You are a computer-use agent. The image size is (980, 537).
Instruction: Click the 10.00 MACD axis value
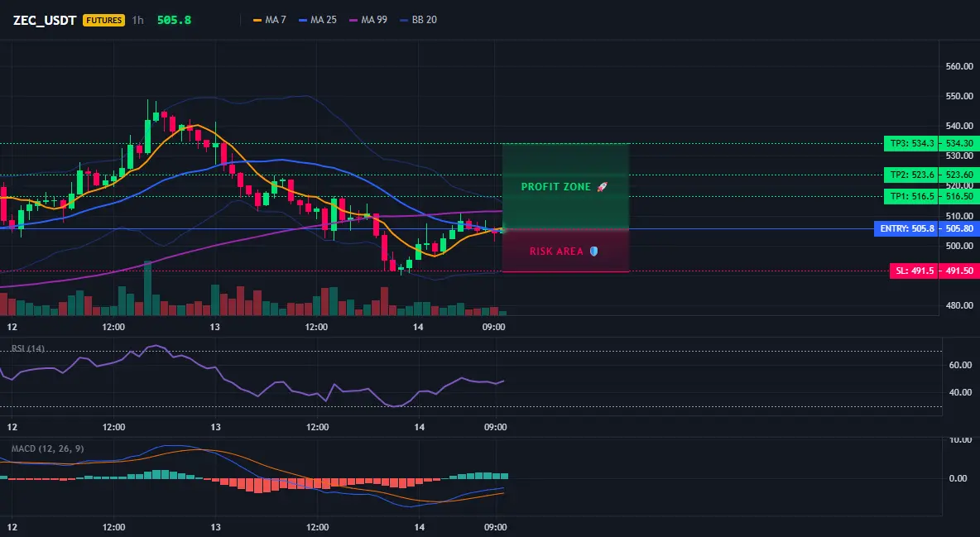point(960,440)
